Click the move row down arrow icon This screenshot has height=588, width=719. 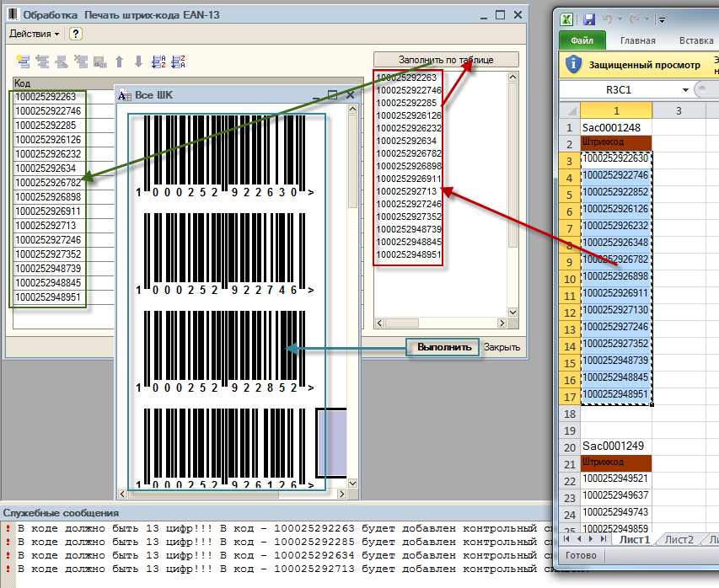(138, 61)
